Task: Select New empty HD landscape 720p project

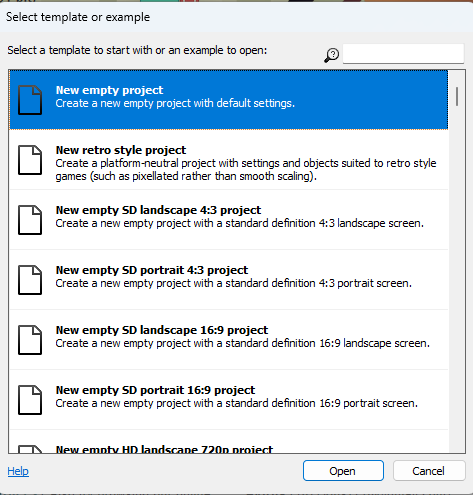Action: [229, 442]
